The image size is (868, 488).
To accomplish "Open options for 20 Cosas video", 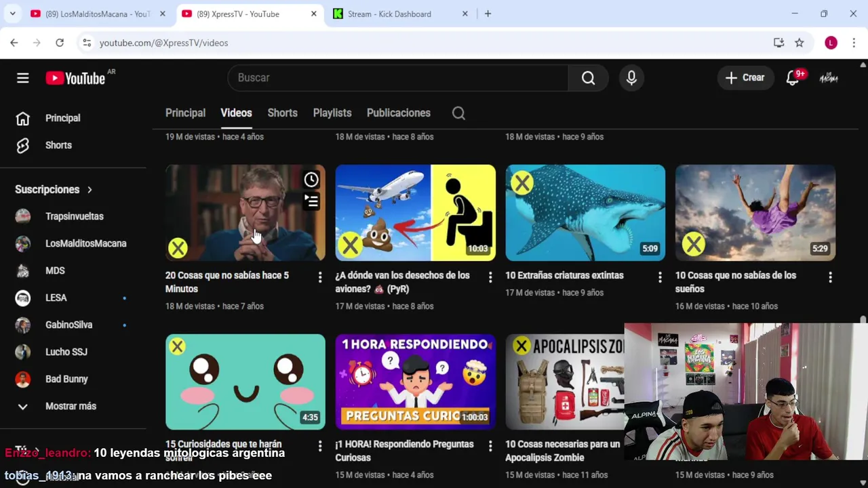I will [320, 277].
